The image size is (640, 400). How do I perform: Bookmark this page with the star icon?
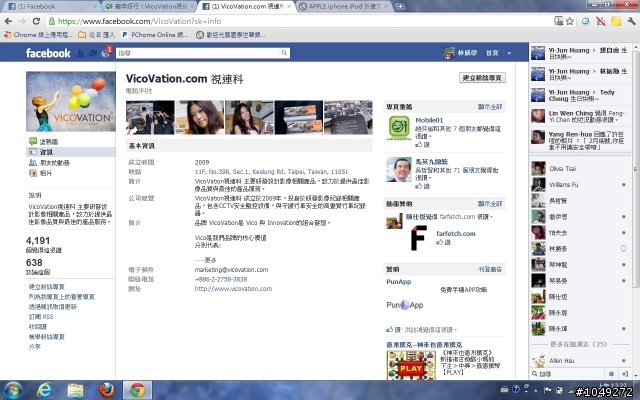(570, 21)
